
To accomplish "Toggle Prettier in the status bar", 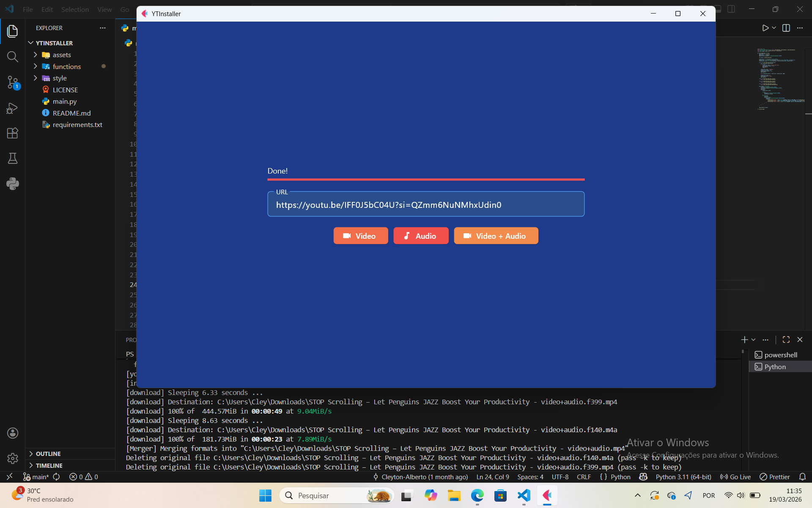I will [775, 477].
